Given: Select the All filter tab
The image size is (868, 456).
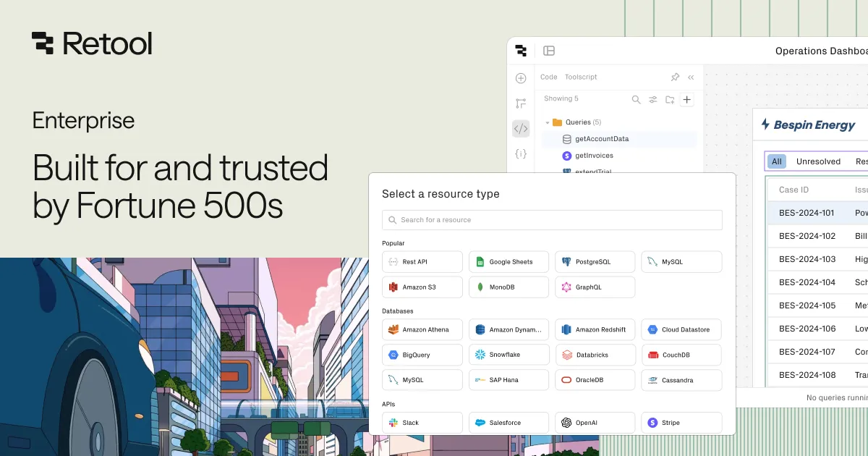Looking at the screenshot, I should point(776,161).
